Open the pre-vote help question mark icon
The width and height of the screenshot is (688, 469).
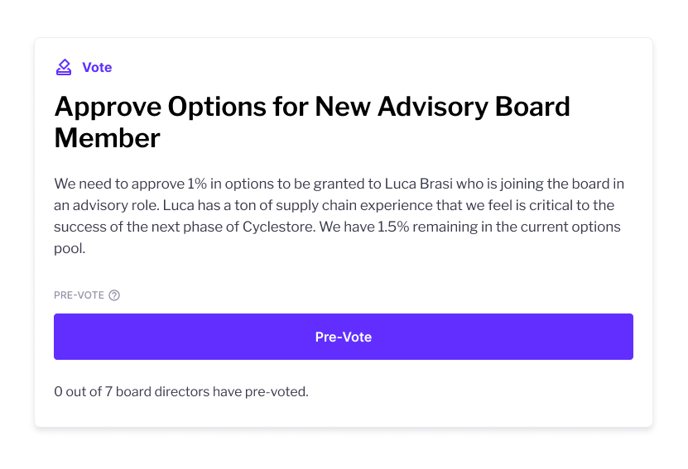[x=114, y=295]
